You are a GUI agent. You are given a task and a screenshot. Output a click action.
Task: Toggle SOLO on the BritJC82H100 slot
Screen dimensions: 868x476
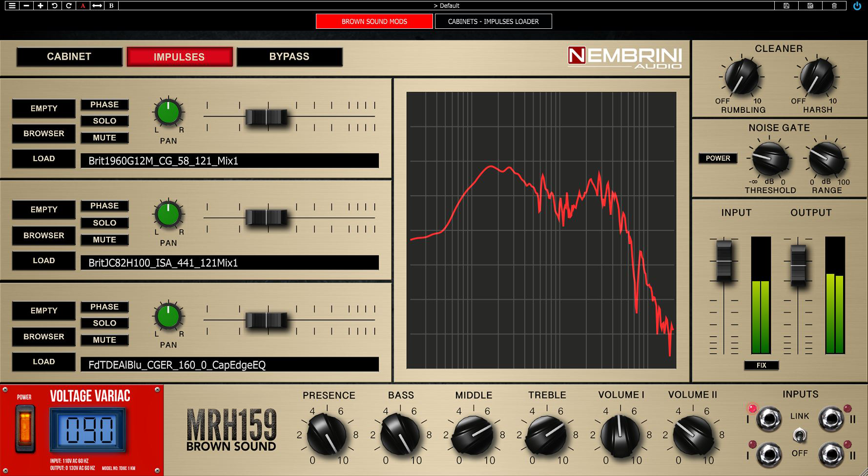point(104,223)
